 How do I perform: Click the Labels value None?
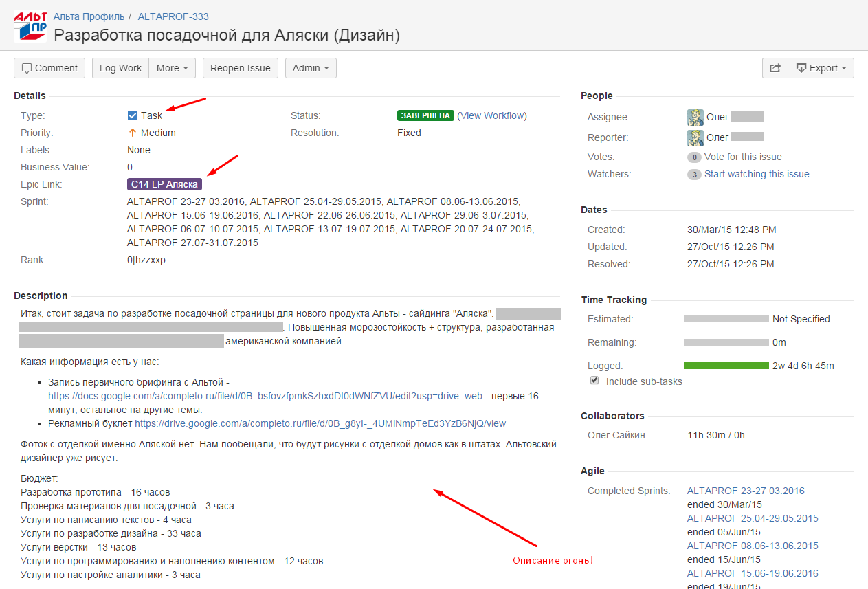tap(139, 150)
